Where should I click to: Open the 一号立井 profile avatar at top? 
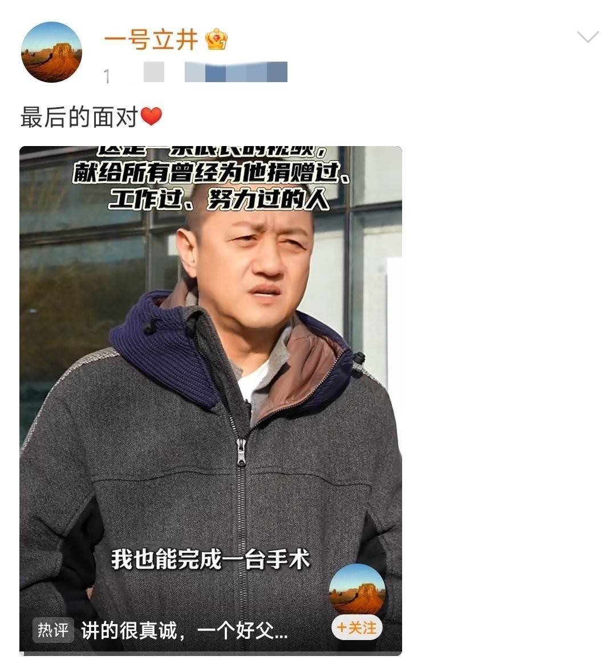[x=51, y=52]
